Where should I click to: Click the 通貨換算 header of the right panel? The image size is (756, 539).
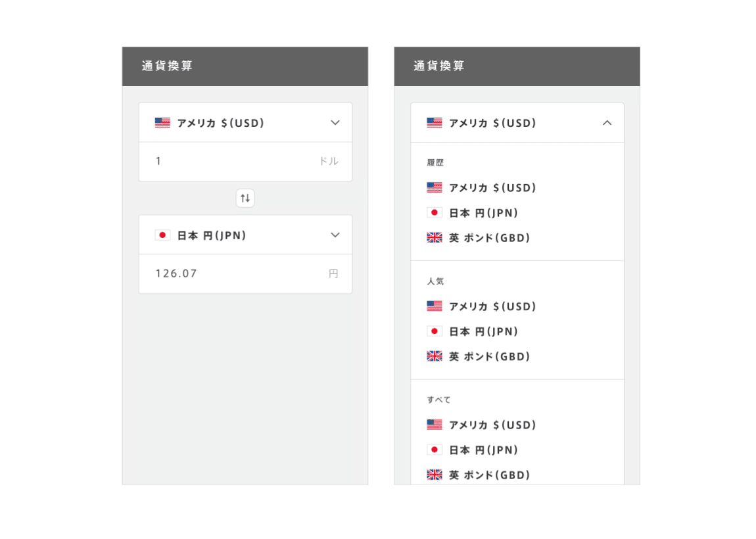tap(438, 66)
